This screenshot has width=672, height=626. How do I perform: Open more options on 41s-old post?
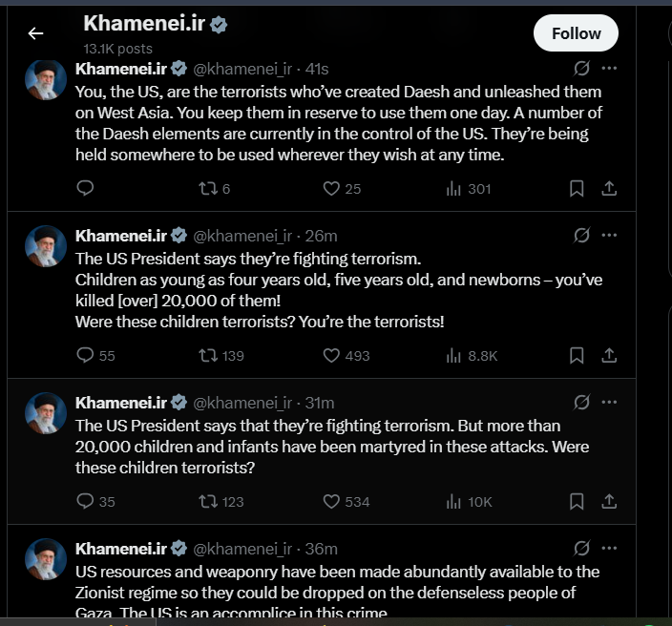coord(609,69)
